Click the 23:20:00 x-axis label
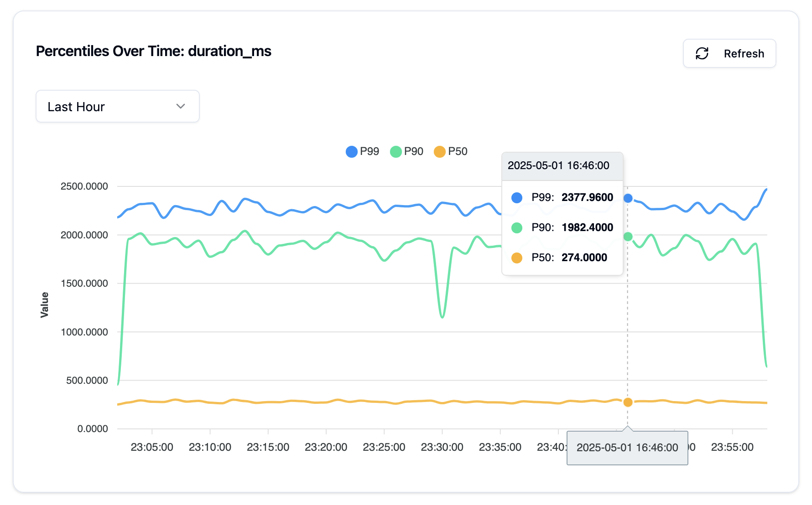Image resolution: width=812 pixels, height=505 pixels. coord(326,447)
